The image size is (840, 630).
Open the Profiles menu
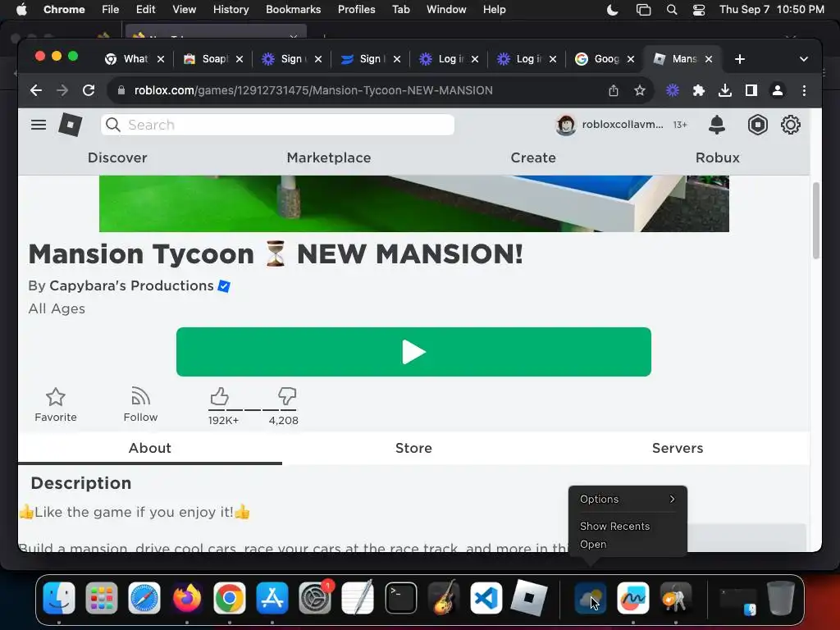pyautogui.click(x=356, y=10)
